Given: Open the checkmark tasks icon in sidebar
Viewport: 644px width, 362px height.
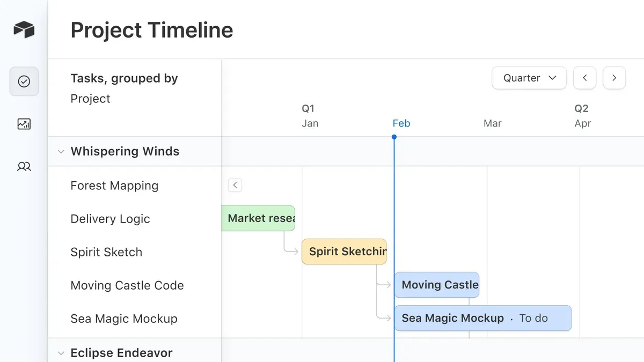Looking at the screenshot, I should pyautogui.click(x=24, y=82).
